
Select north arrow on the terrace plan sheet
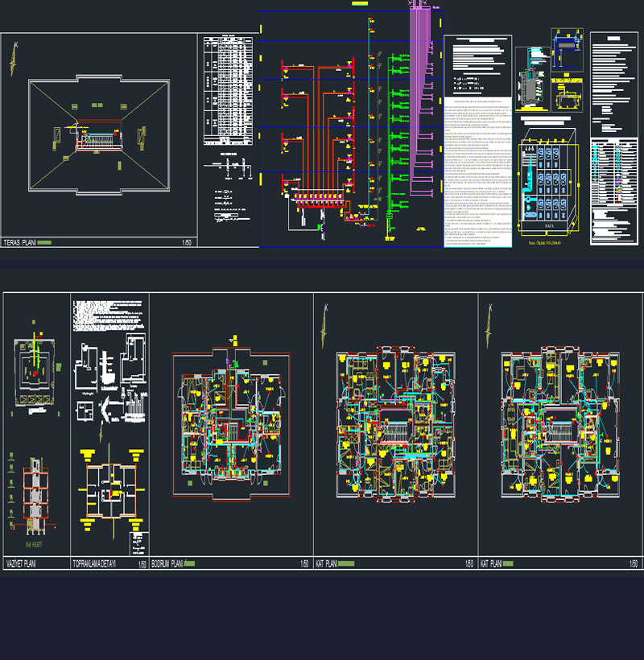[14, 59]
